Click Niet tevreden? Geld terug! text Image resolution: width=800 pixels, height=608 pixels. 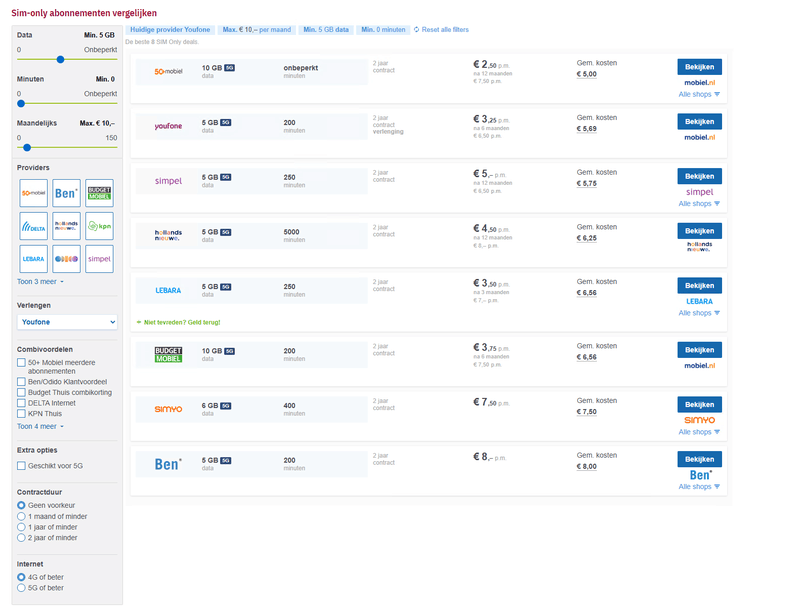182,322
